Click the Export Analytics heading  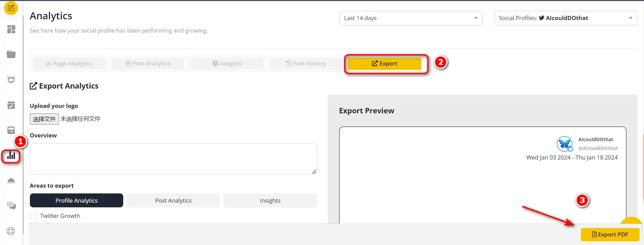tap(64, 86)
